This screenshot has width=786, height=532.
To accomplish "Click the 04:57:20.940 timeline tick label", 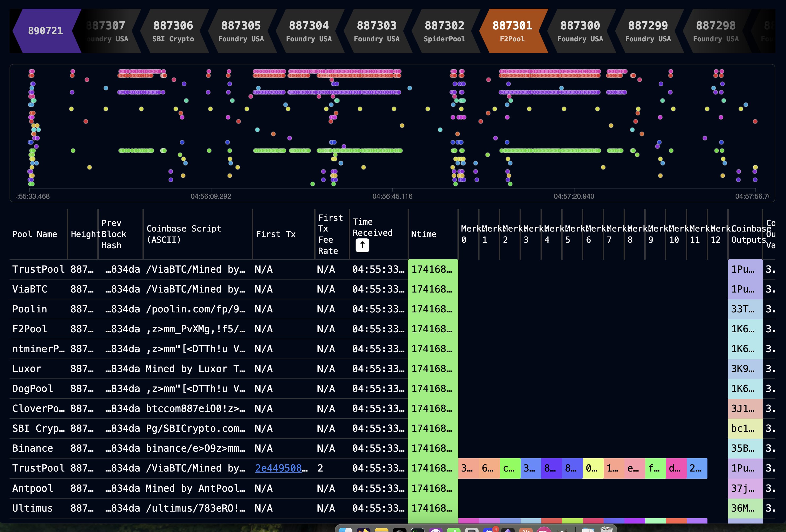I will point(574,196).
